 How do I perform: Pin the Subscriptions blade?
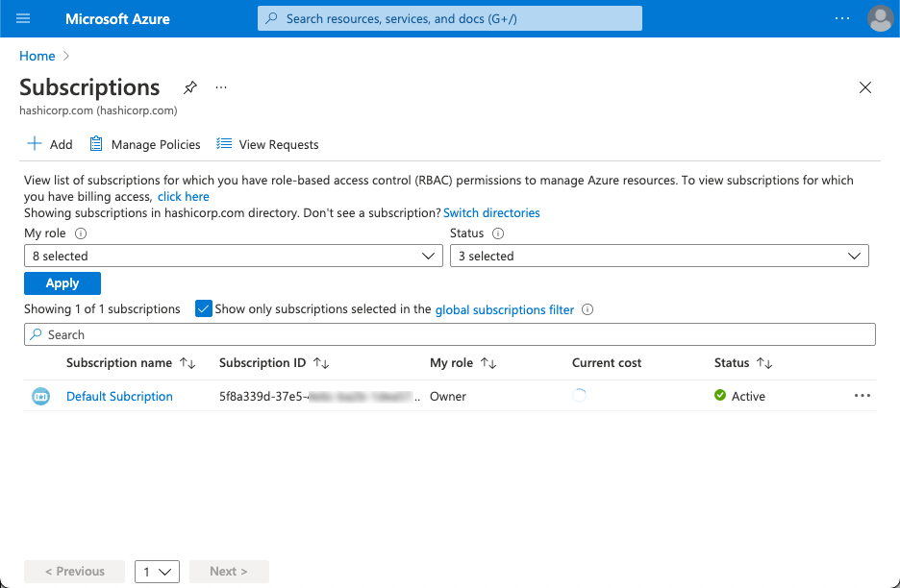pyautogui.click(x=190, y=87)
